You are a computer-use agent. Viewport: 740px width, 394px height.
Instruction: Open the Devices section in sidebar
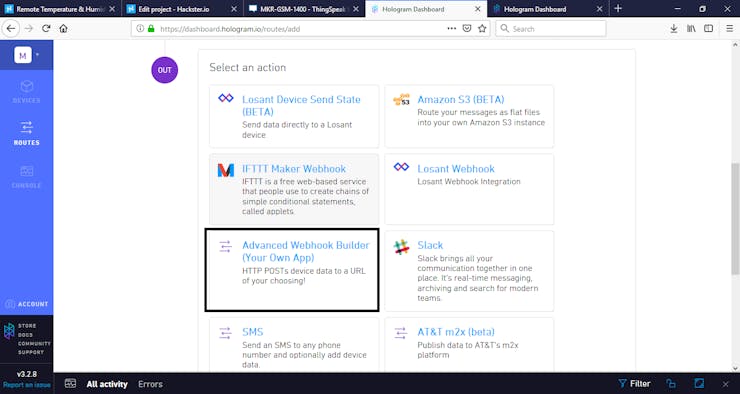tap(26, 92)
